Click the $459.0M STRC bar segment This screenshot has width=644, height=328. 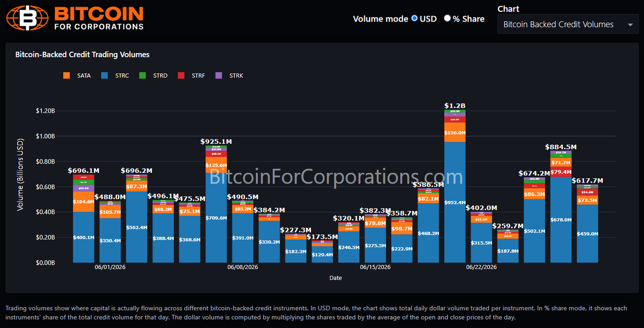[587, 234]
